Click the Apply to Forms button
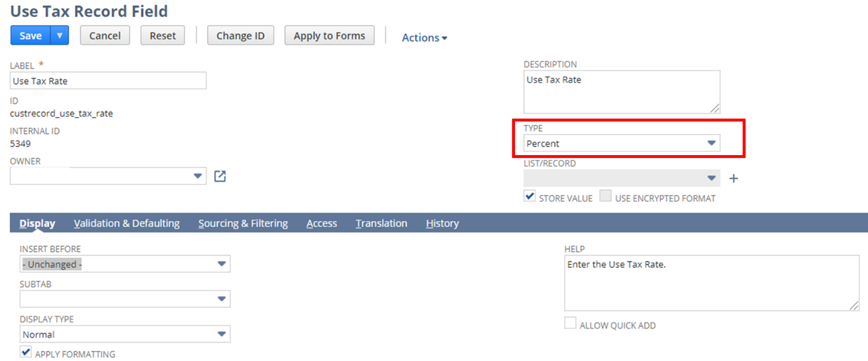868x361 pixels. [329, 35]
